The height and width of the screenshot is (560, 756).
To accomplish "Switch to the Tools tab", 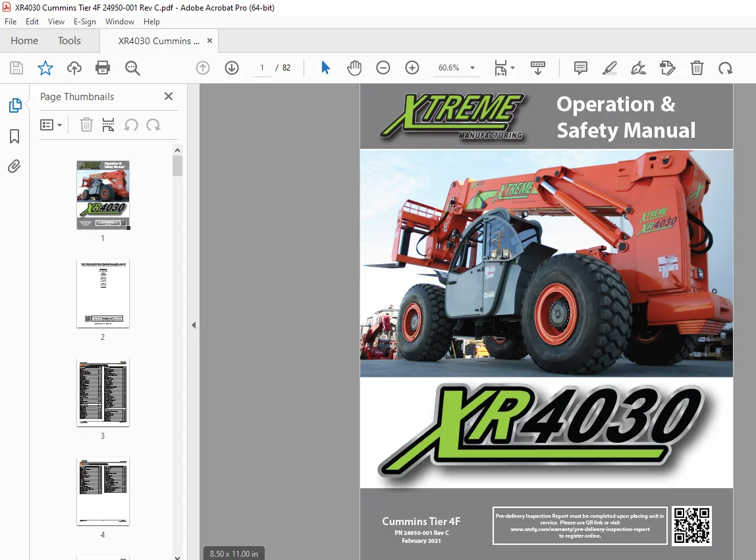I will coord(69,41).
